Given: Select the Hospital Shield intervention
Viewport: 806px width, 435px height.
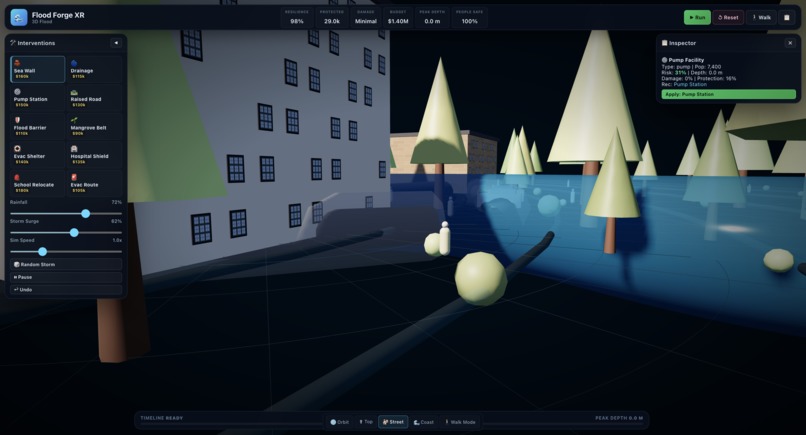Looking at the screenshot, I should (95, 155).
